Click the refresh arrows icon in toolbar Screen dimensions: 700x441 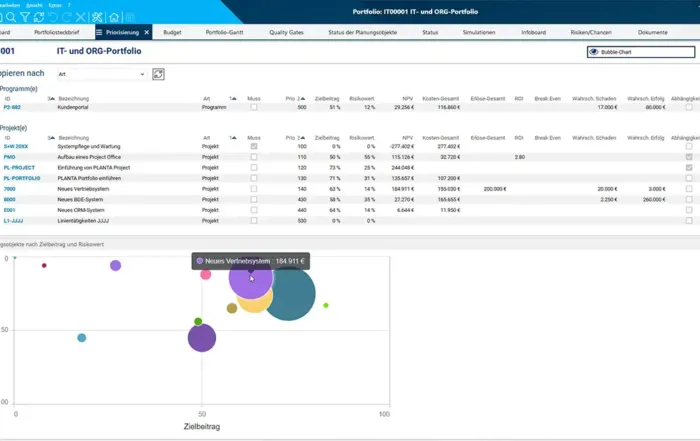pos(39,17)
